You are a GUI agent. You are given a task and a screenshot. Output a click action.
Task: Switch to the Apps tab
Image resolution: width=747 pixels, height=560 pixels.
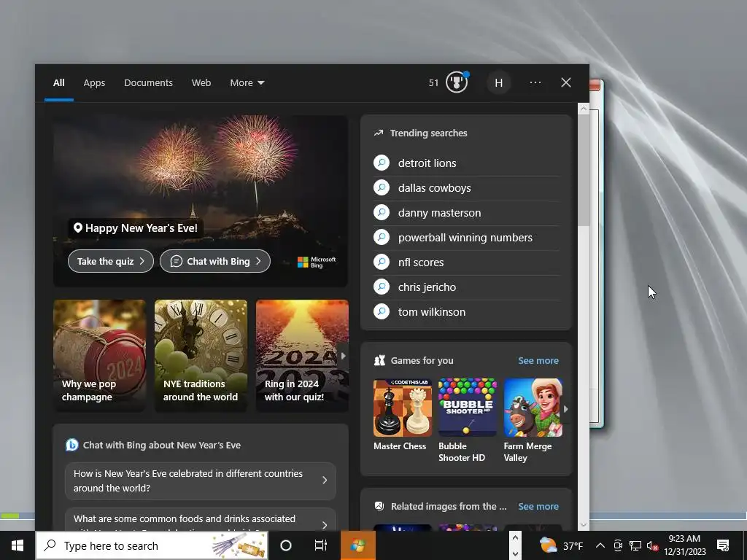pos(94,83)
